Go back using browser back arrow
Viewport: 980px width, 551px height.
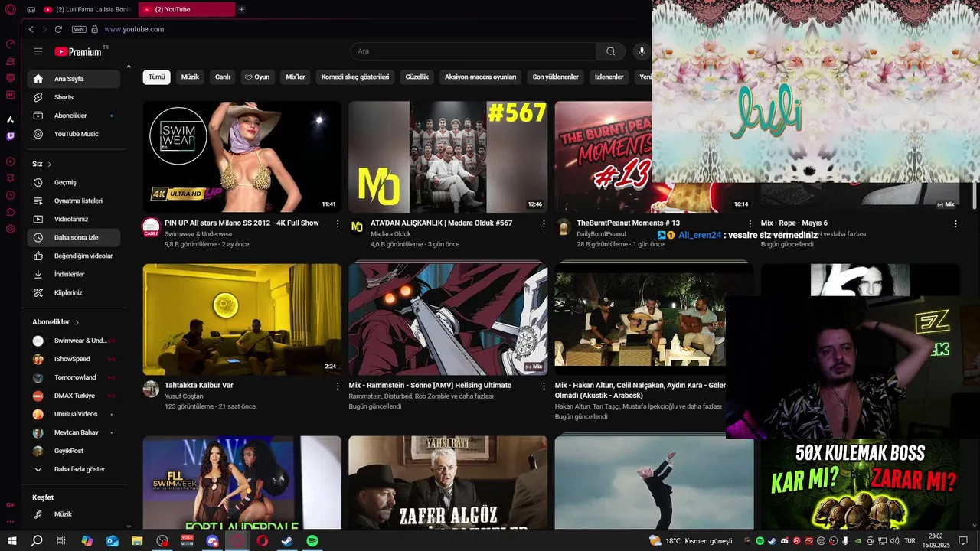(31, 29)
